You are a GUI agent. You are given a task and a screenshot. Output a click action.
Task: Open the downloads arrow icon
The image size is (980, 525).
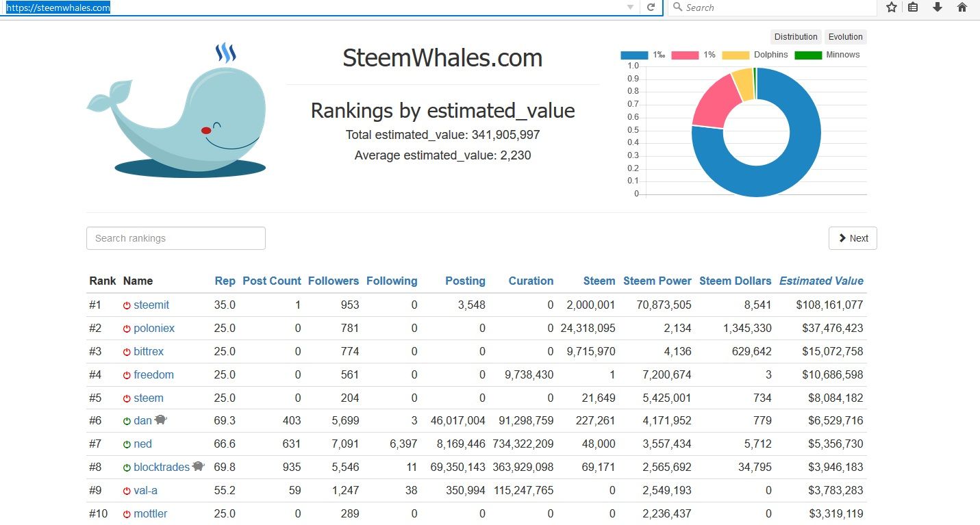click(938, 8)
